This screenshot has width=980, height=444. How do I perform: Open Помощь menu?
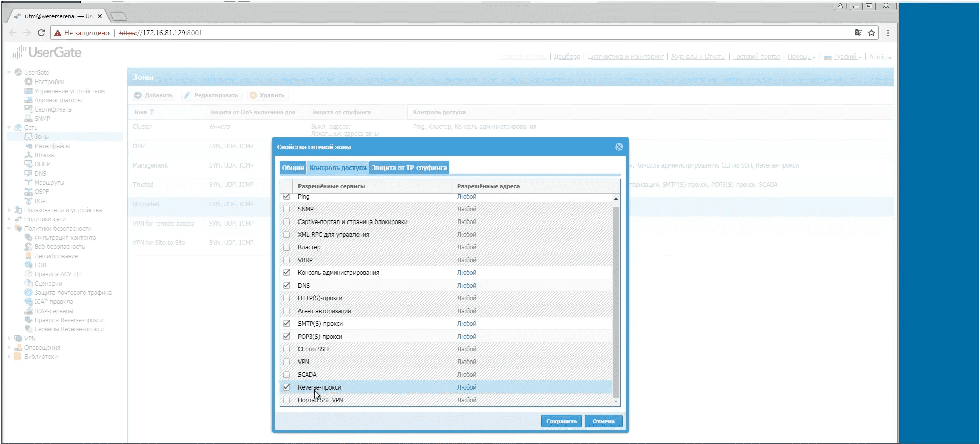[x=802, y=57]
